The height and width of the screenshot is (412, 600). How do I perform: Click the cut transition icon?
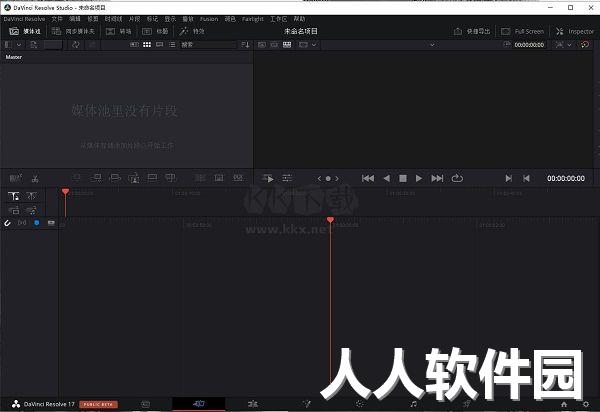coord(200,178)
